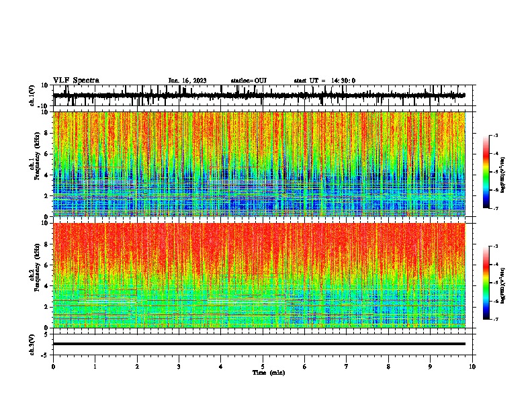
Task: Click the -3 label on ch.1 colorbar
Action: pyautogui.click(x=495, y=135)
